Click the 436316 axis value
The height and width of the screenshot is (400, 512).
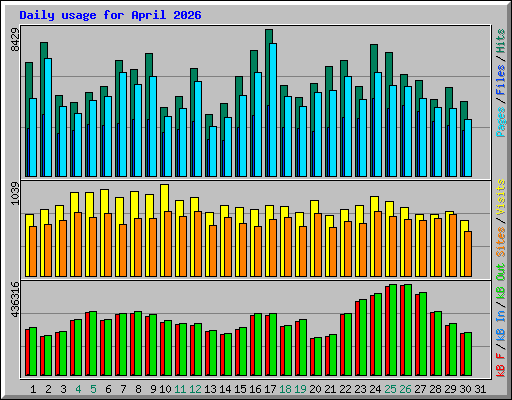(x=15, y=300)
